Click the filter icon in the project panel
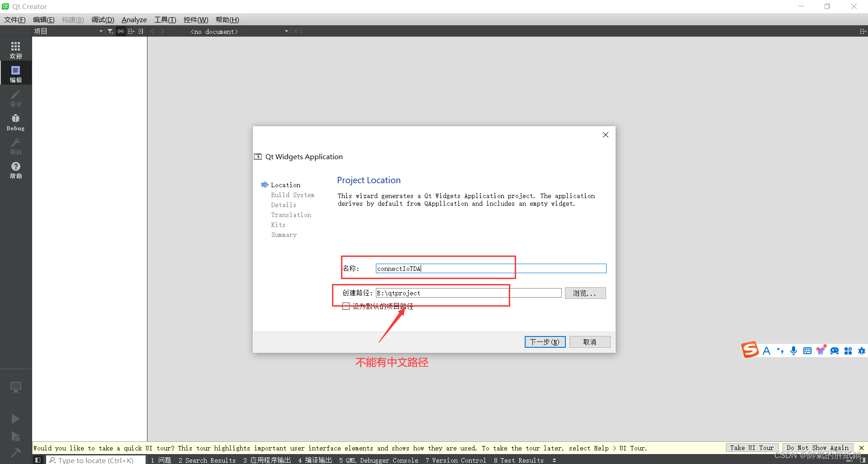Screen dimensions: 868x464 pyautogui.click(x=110, y=31)
